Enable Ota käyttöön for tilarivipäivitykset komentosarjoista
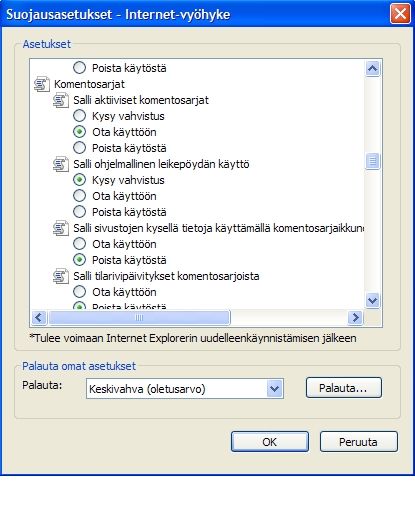 pyautogui.click(x=79, y=292)
